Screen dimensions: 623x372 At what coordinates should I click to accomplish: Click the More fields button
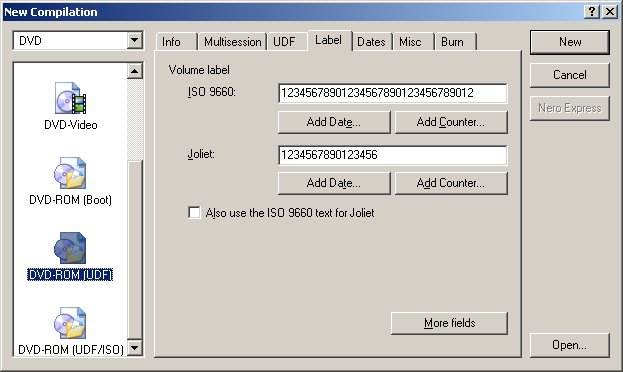coord(449,323)
